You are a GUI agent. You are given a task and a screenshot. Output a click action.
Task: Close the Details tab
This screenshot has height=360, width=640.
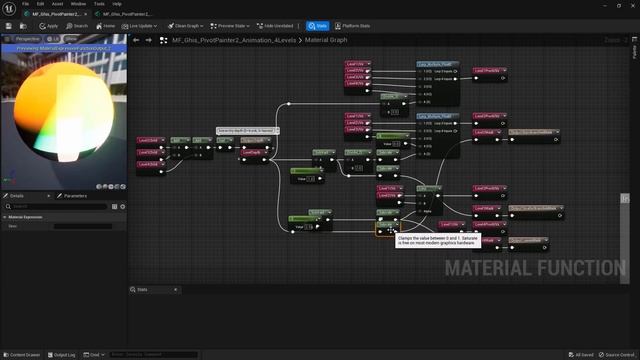pyautogui.click(x=49, y=196)
